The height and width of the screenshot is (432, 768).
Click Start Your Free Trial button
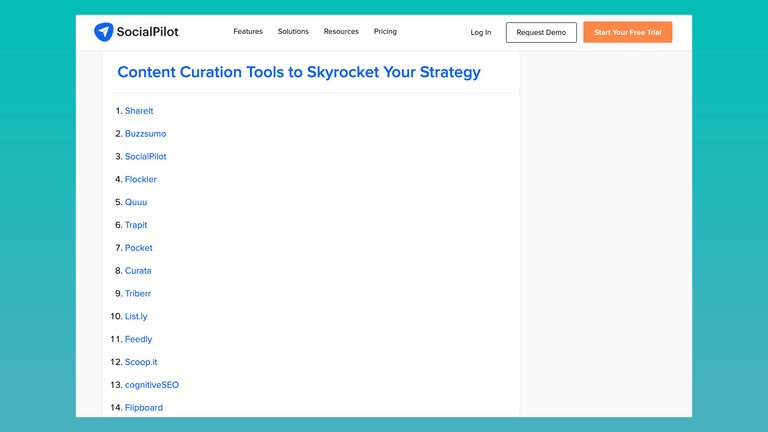tap(627, 32)
